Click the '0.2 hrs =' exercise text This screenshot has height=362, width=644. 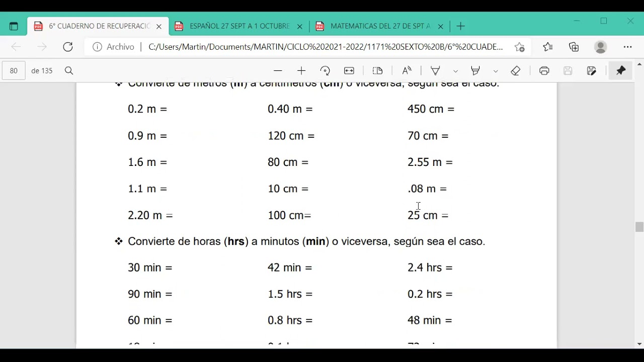coord(430,294)
